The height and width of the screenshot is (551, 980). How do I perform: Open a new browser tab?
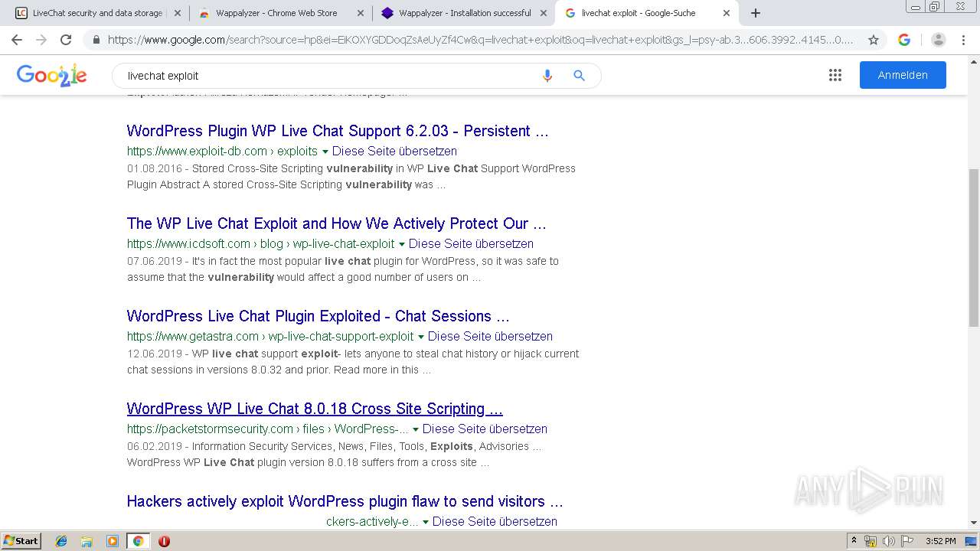[755, 13]
